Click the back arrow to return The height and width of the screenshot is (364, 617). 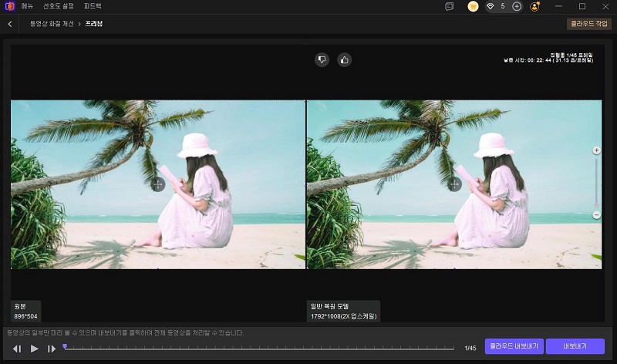click(9, 24)
